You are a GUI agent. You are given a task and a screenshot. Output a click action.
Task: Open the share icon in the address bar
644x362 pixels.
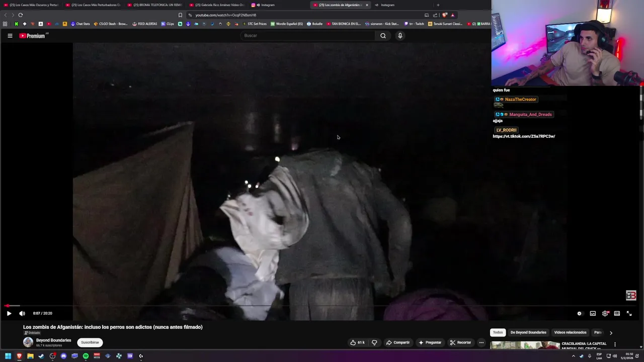(x=435, y=15)
